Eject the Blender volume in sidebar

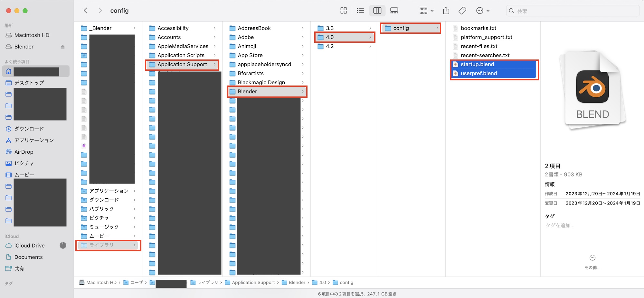(x=62, y=47)
